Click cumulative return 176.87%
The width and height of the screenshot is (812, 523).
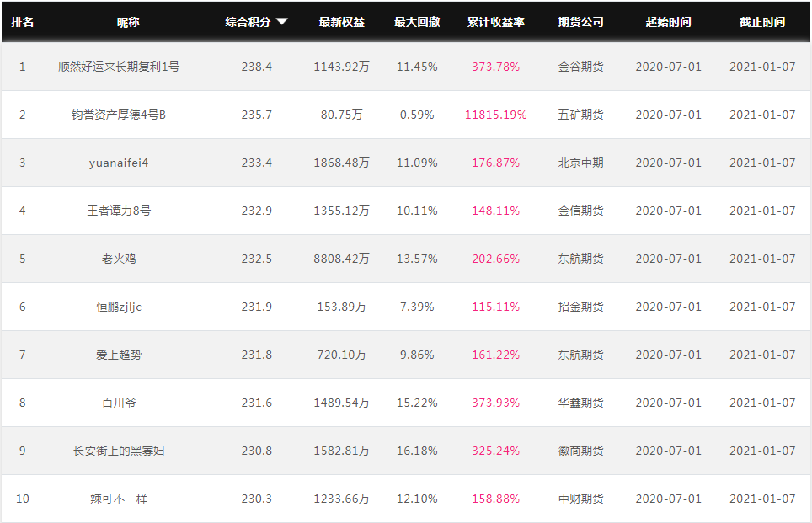click(495, 163)
